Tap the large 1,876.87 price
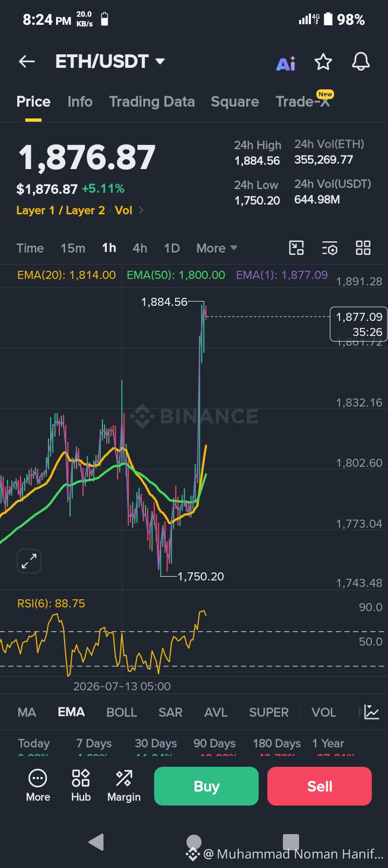The width and height of the screenshot is (388, 868). click(x=87, y=158)
